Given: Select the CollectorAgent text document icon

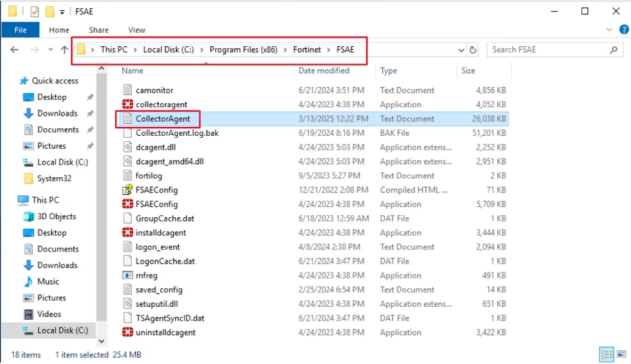Looking at the screenshot, I should point(128,119).
